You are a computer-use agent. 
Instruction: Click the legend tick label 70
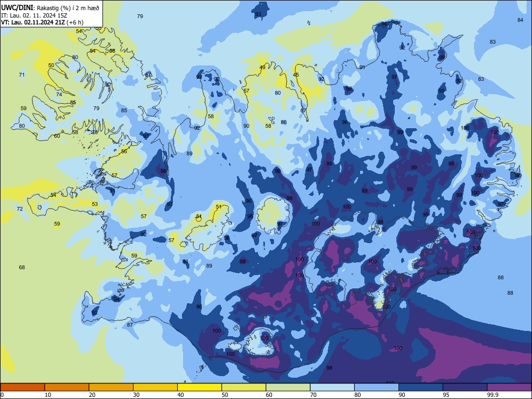tap(313, 395)
